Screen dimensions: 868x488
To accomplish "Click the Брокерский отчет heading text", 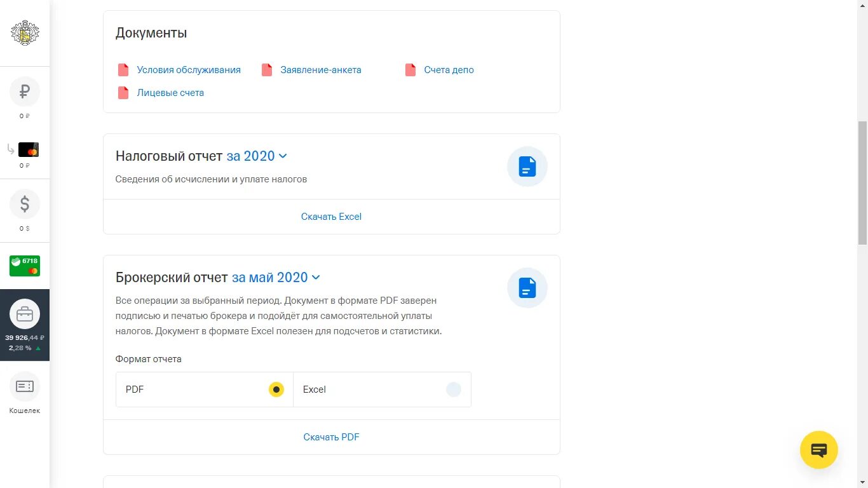I will click(172, 278).
